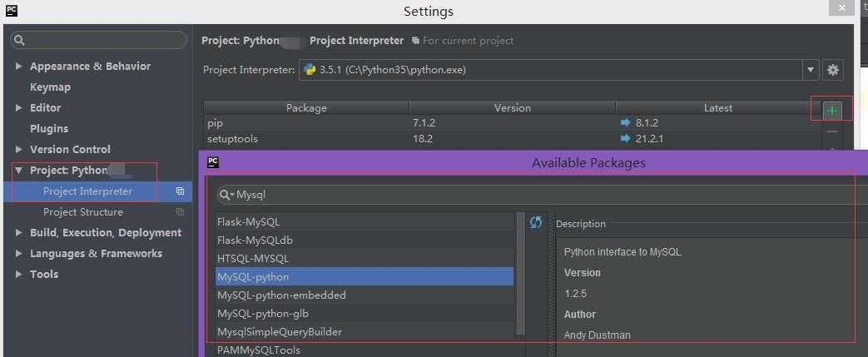The image size is (868, 357).
Task: Click the PyCharm icon in Available Packages title
Action: click(x=213, y=162)
